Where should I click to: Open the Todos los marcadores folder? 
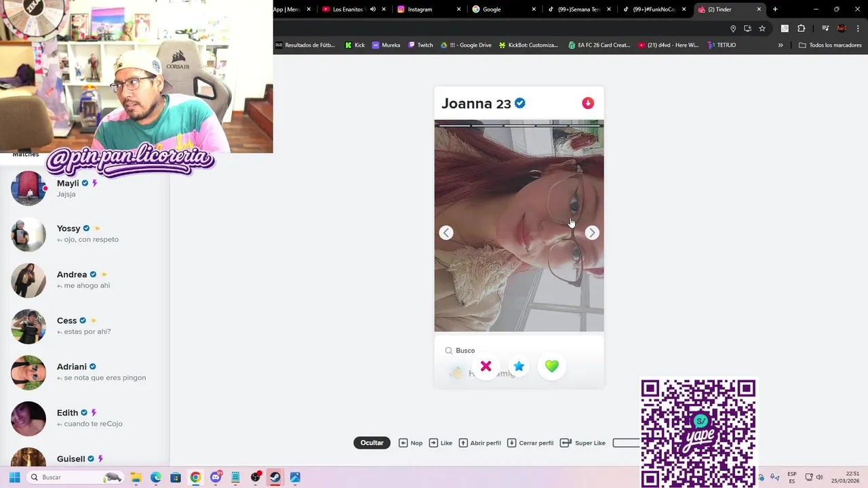pyautogui.click(x=830, y=45)
